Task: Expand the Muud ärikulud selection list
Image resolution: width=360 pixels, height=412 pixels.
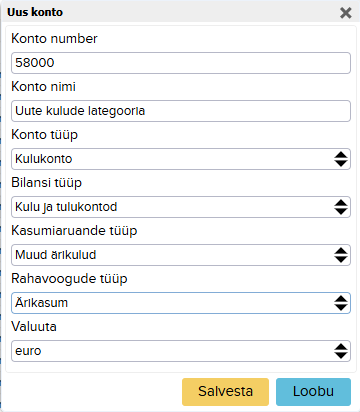Action: pos(181,255)
